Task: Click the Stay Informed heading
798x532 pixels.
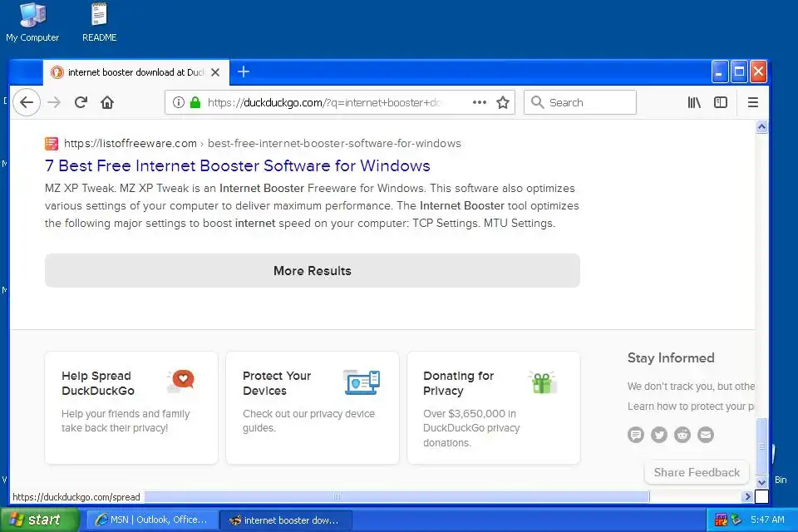Action: coord(671,358)
